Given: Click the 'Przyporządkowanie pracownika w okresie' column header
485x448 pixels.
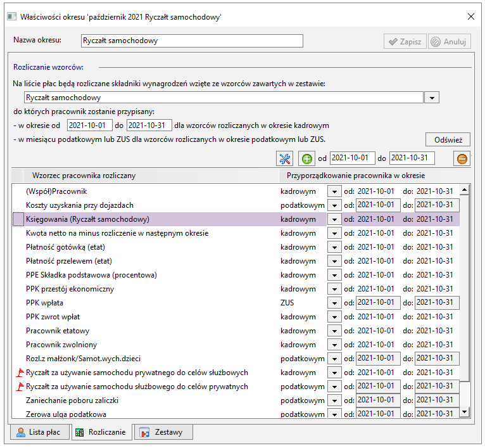Looking at the screenshot, I should coord(375,176).
